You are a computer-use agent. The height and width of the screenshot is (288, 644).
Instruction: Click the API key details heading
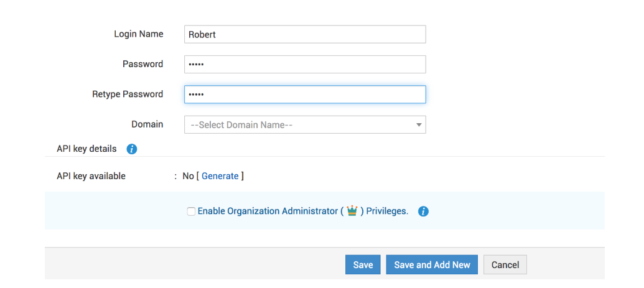pyautogui.click(x=86, y=149)
